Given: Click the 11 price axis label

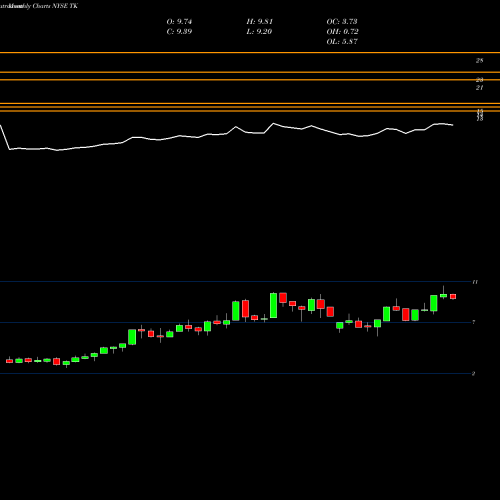Looking at the screenshot, I should [475, 282].
